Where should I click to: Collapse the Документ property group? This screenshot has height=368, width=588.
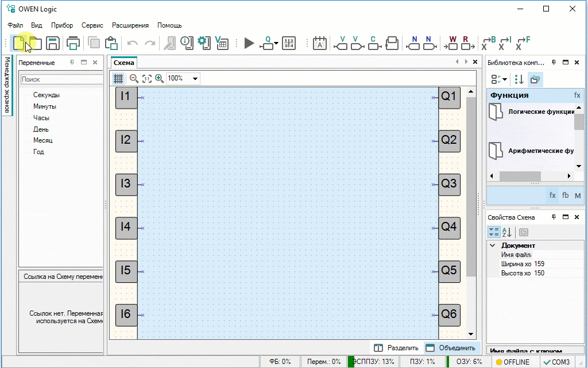pyautogui.click(x=492, y=246)
